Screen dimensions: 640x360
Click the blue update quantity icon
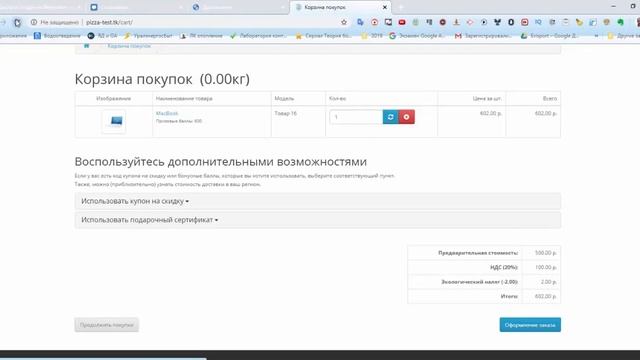coord(391,117)
